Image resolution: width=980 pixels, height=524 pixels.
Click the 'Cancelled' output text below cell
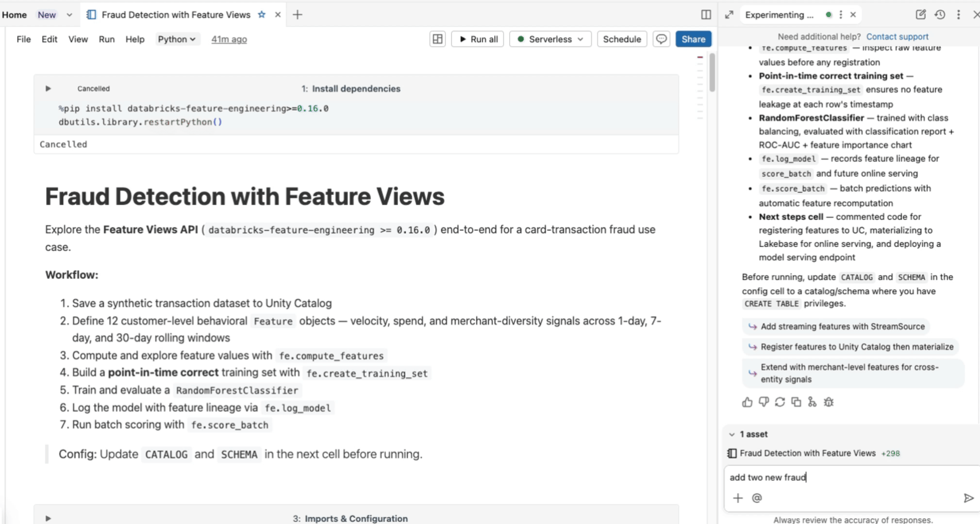click(x=63, y=144)
